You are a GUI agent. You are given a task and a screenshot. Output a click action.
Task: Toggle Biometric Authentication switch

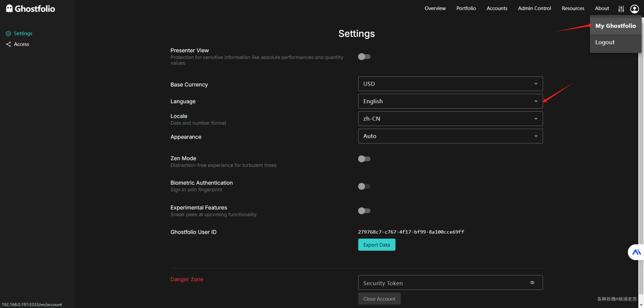click(364, 186)
